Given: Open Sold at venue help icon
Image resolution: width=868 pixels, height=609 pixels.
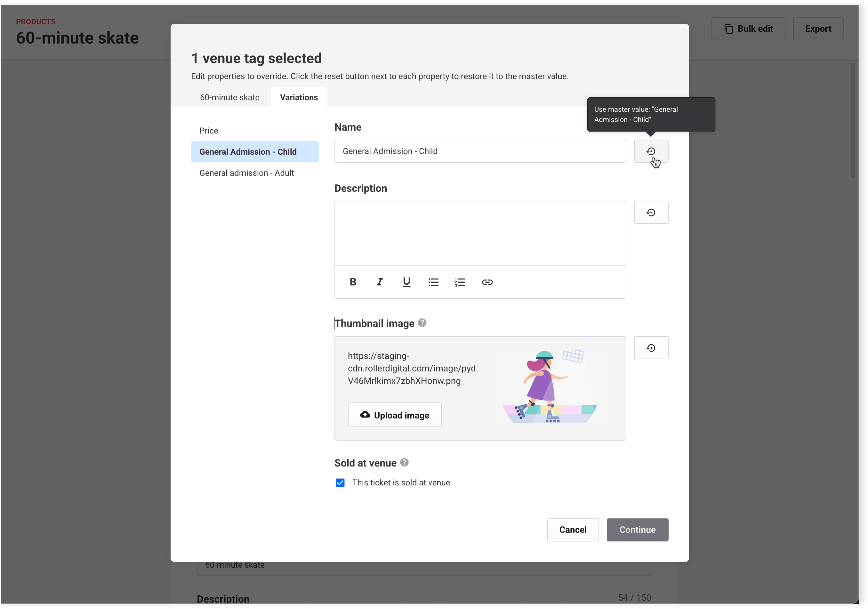Looking at the screenshot, I should pos(404,463).
